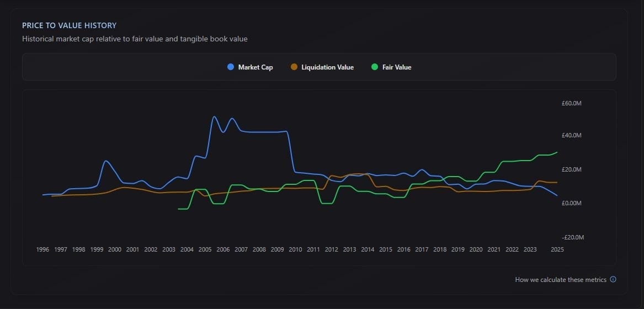Click the blue Market Cap legend dot
The height and width of the screenshot is (309, 644).
231,67
